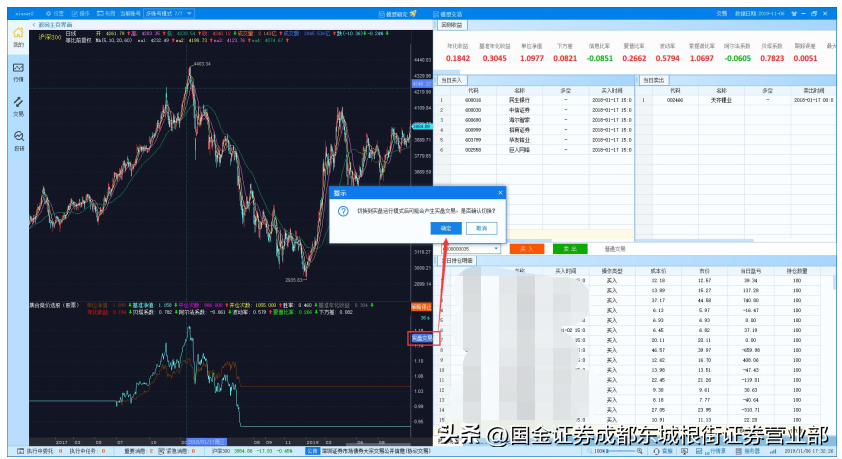Screen dimensions: 842x459
Task: Close the 提示 dialog with the X
Action: [500, 193]
